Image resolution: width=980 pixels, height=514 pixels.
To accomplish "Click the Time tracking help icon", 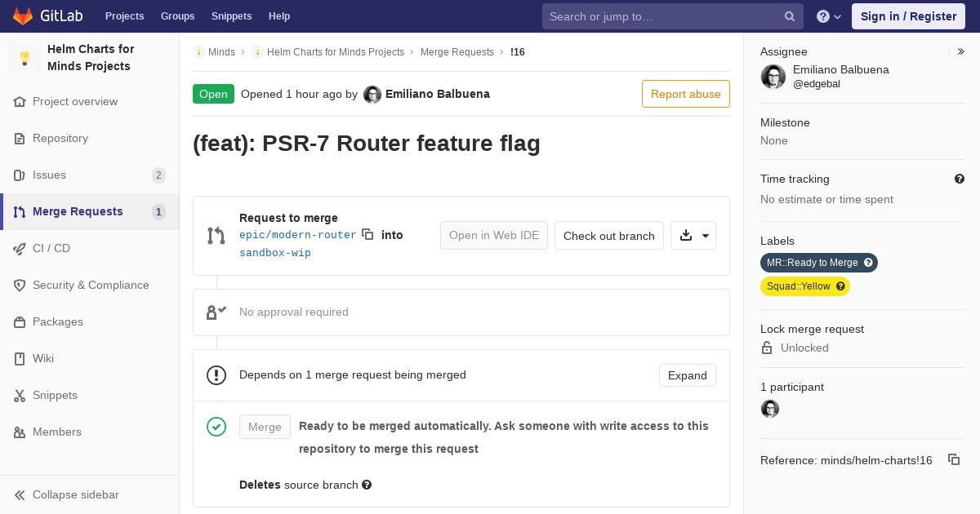I will coord(960,179).
